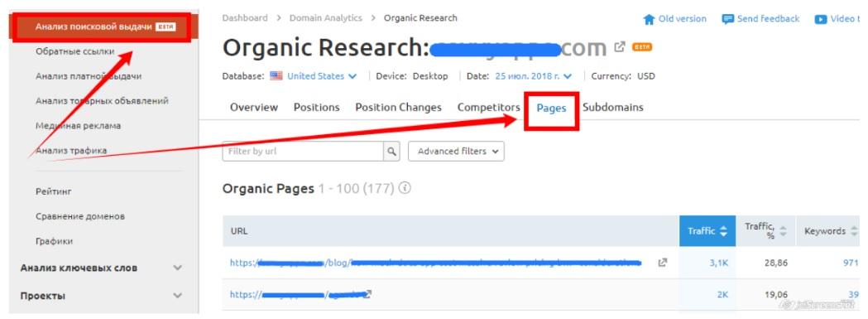
Task: Open Рейтинг in sidebar
Action: click(x=54, y=191)
